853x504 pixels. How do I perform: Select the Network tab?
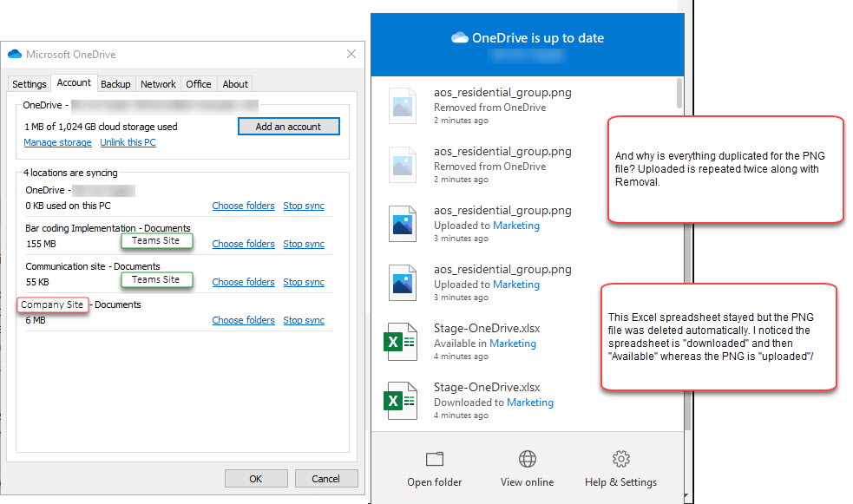point(158,84)
